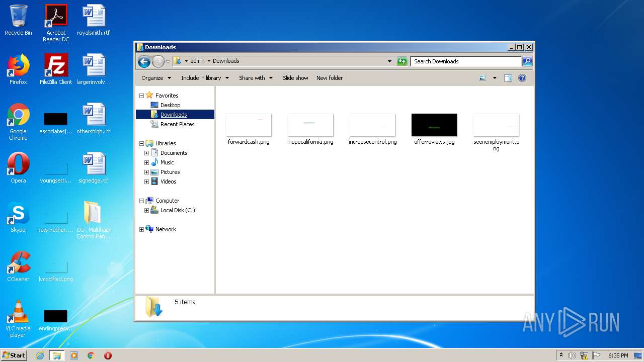644x362 pixels.
Task: Click the Slide show button
Action: tap(295, 78)
